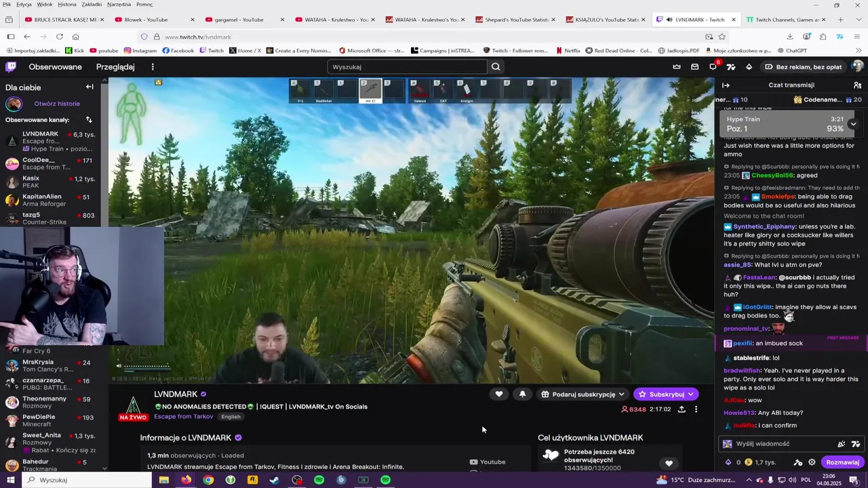Follow goal heart button in Cel widget
Image resolution: width=868 pixels, height=488 pixels.
point(669,464)
